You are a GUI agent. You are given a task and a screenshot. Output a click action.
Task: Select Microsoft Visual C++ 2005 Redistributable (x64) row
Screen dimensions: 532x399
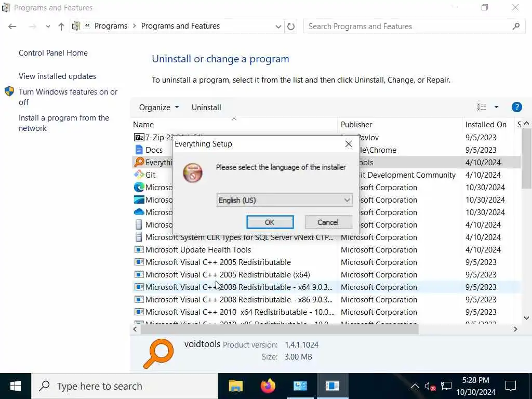click(326, 274)
